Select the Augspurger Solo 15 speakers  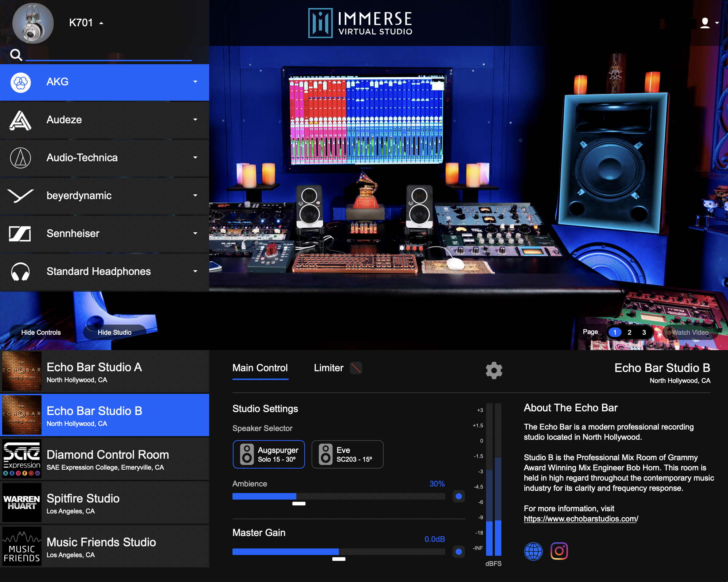point(269,454)
